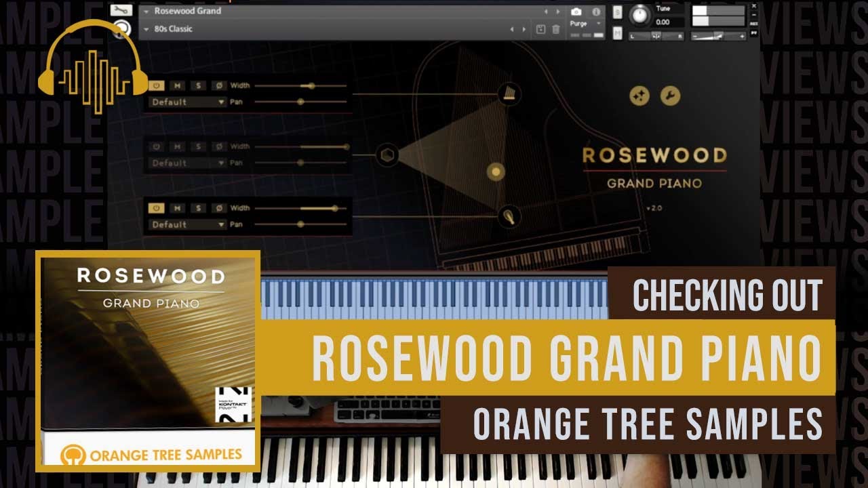Invert phase on the third mic channel
This screenshot has width=868, height=488.
(x=219, y=208)
